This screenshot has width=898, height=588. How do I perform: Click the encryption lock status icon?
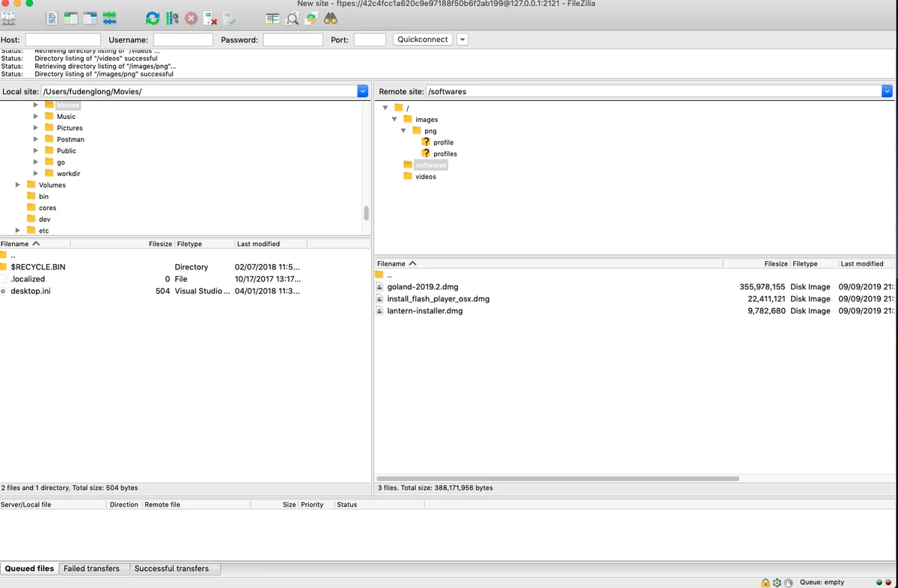(766, 583)
